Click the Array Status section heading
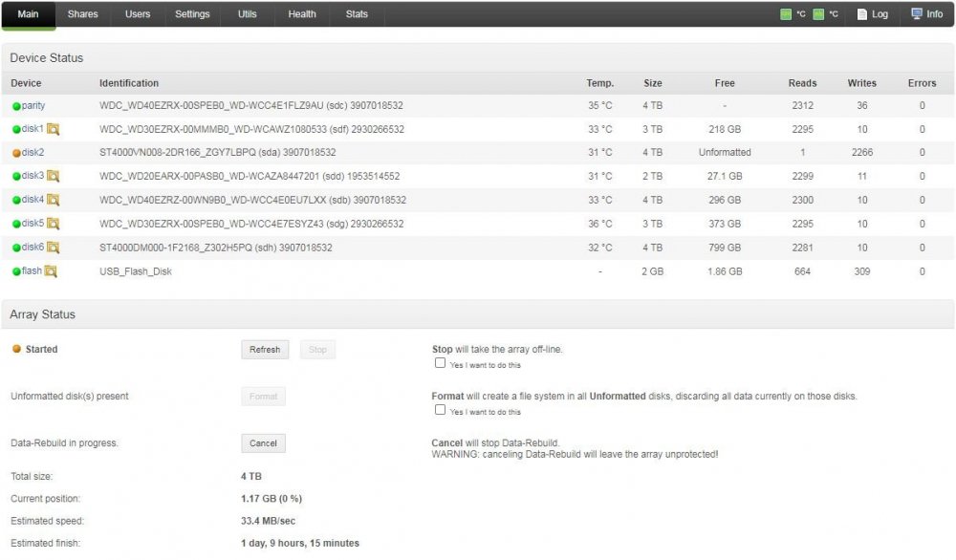 point(43,314)
